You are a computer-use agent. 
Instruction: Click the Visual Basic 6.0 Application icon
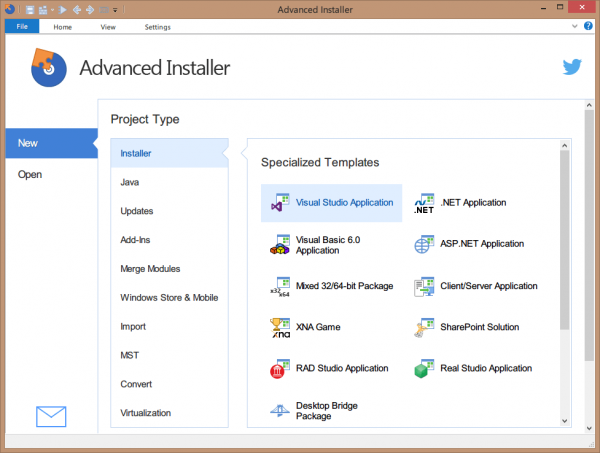pyautogui.click(x=280, y=245)
